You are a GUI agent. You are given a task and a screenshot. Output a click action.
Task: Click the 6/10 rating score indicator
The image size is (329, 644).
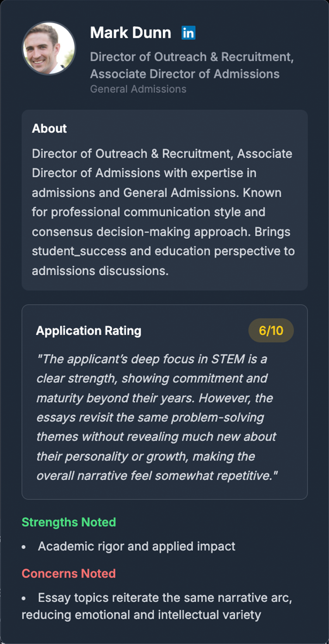[270, 330]
